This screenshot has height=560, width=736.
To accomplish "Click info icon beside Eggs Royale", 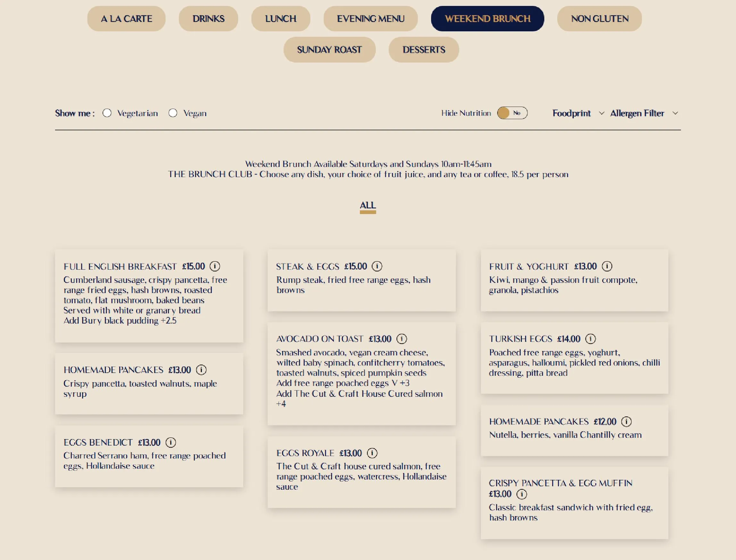I will [372, 453].
